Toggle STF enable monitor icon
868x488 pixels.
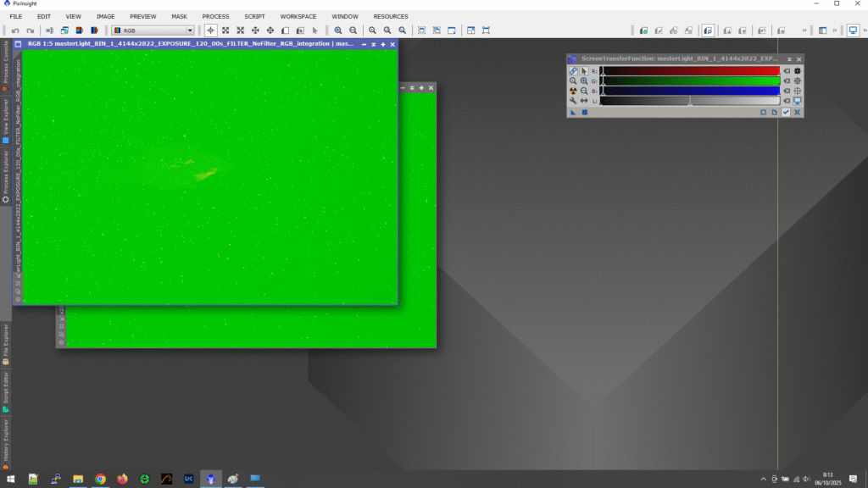point(797,101)
